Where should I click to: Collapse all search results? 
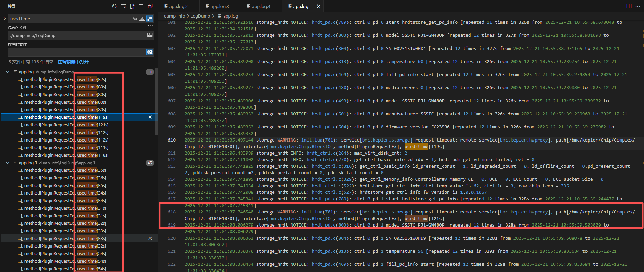[x=150, y=6]
